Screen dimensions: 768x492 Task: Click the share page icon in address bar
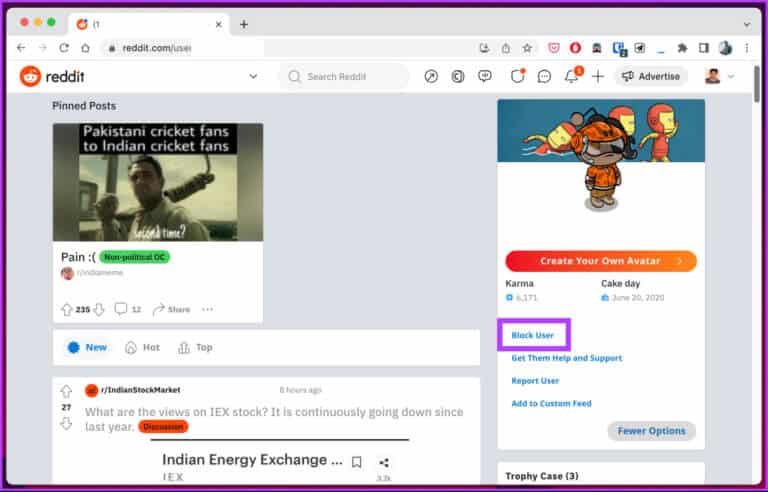point(505,48)
